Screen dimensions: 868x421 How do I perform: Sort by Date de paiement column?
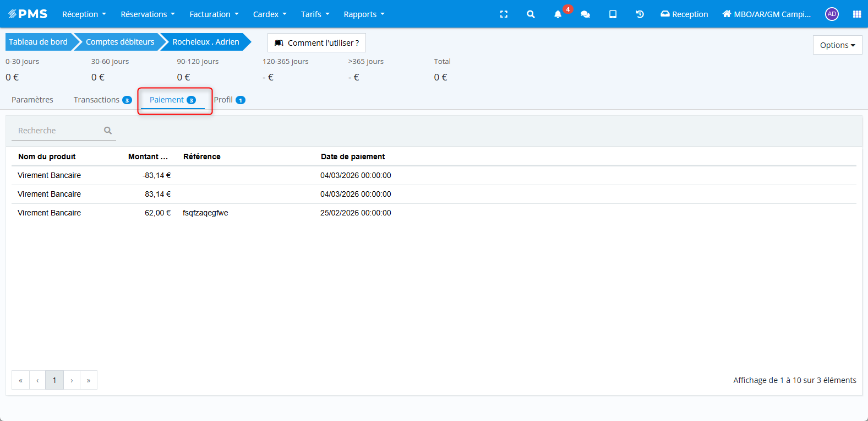click(x=353, y=156)
